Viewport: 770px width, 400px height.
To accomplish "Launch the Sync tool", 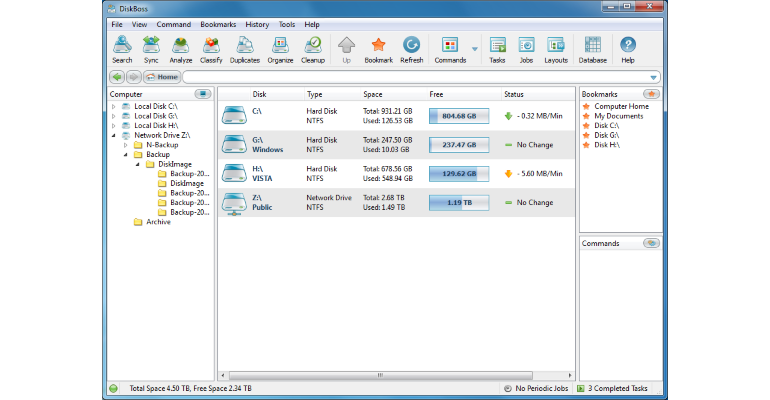I will click(151, 50).
